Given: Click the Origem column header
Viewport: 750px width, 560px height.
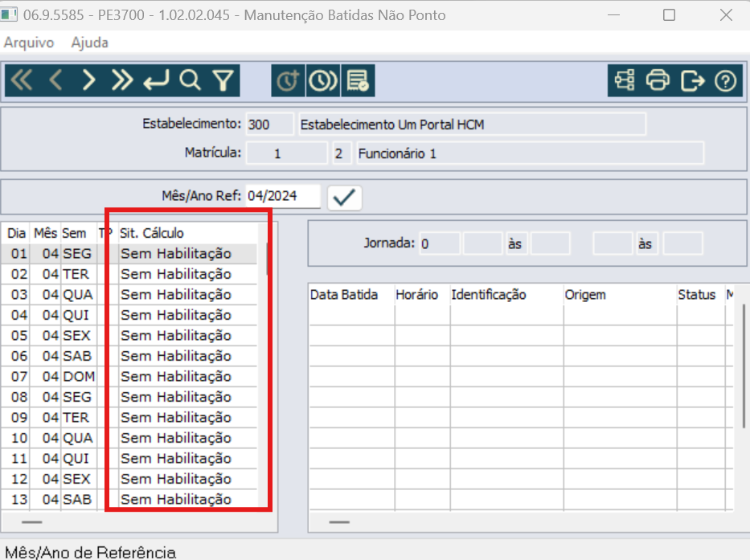Looking at the screenshot, I should coord(585,295).
